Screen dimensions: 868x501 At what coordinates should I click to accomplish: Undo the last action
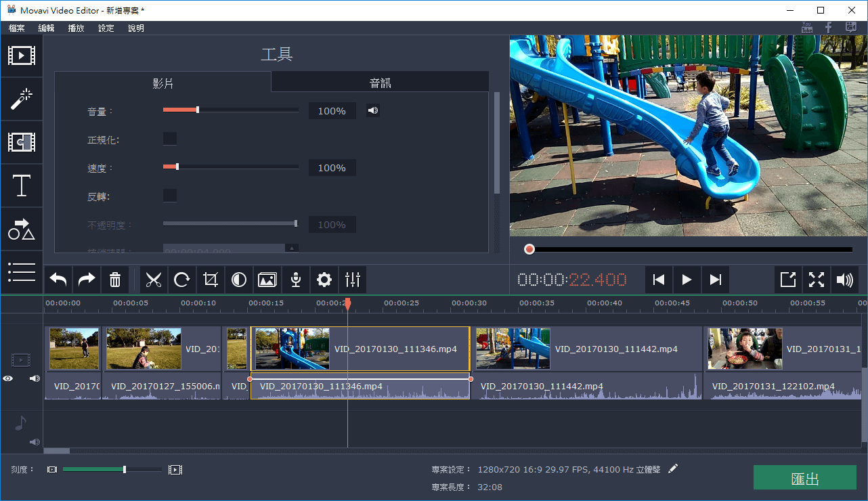click(58, 280)
